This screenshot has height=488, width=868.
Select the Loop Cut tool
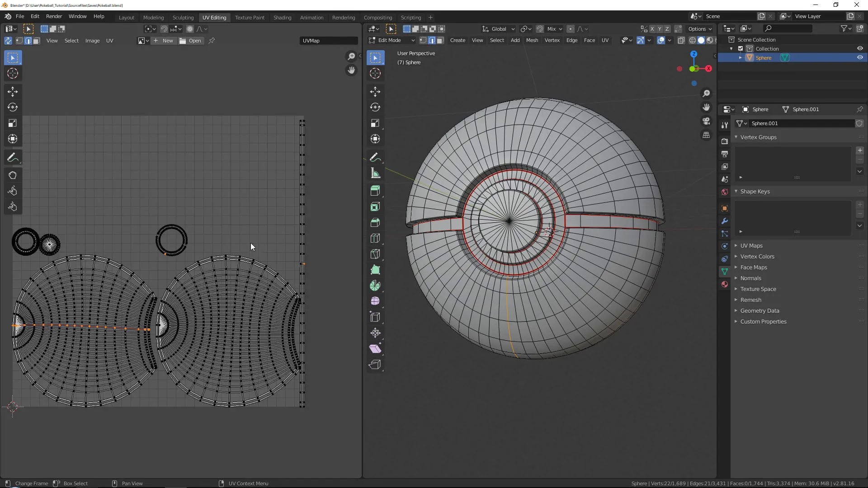[375, 238]
